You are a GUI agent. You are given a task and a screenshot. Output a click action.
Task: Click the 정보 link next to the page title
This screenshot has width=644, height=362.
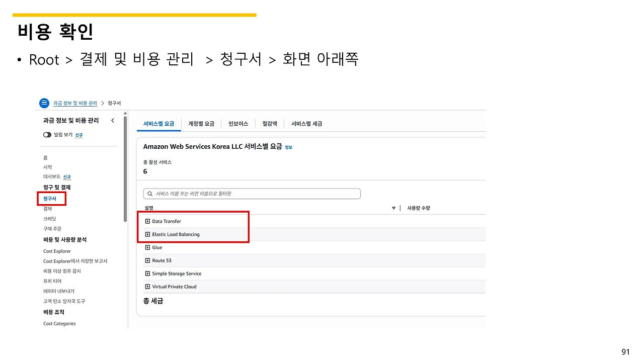tap(288, 147)
